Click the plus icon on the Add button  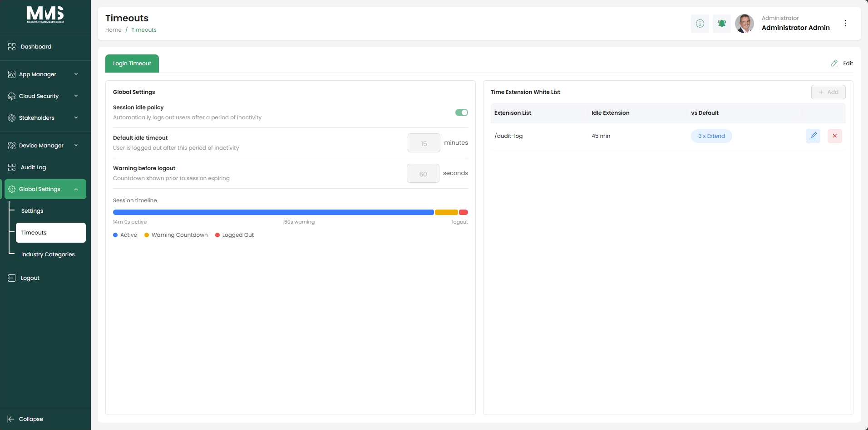click(x=821, y=92)
